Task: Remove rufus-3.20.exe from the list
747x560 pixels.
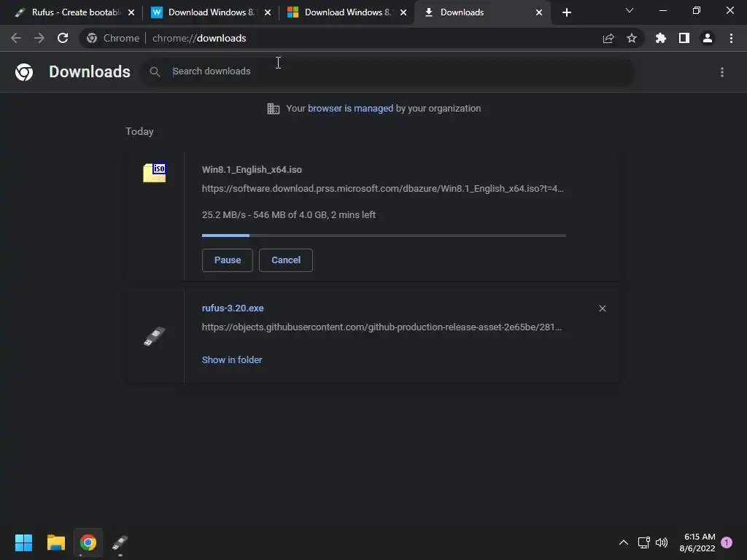Action: click(x=603, y=308)
